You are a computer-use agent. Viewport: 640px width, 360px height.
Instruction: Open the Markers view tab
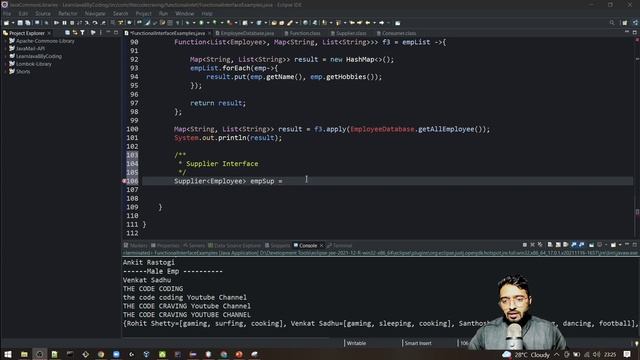136,245
